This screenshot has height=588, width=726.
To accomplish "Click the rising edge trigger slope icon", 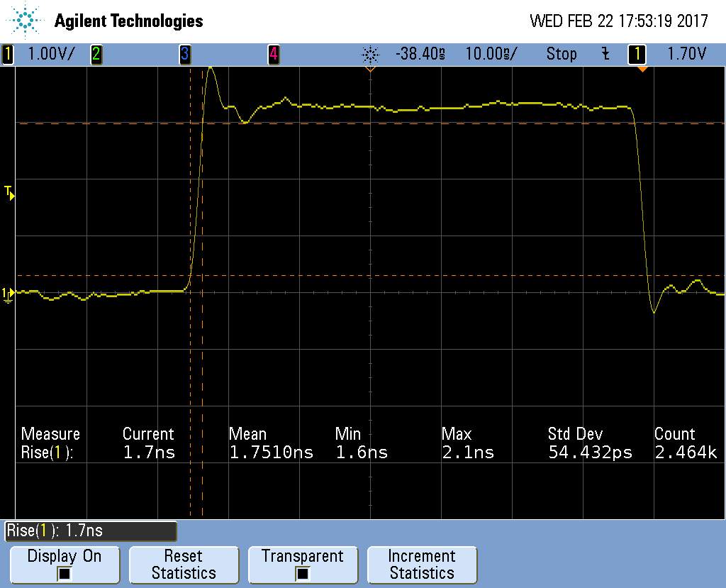I will [x=605, y=54].
